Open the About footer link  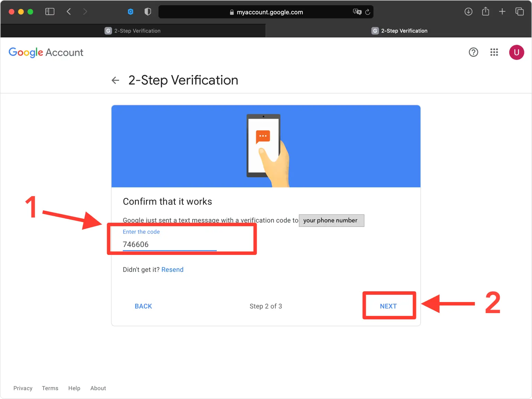pyautogui.click(x=98, y=388)
